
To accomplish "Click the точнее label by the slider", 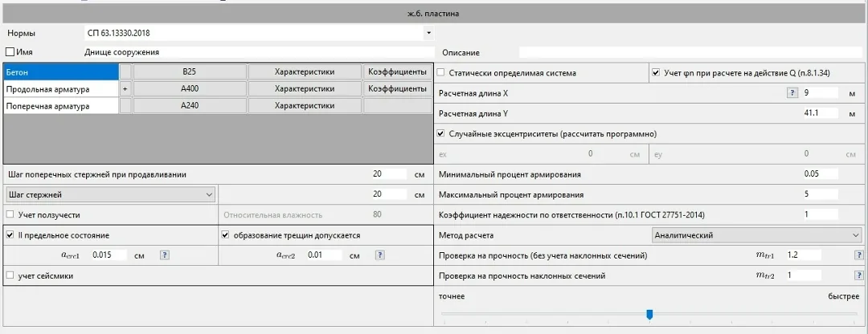I will (452, 296).
